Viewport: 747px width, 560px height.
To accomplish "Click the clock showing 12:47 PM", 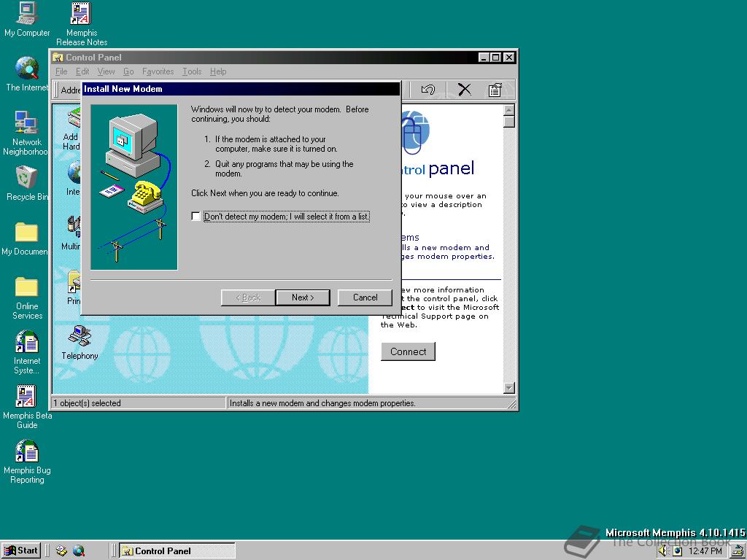I will click(705, 551).
